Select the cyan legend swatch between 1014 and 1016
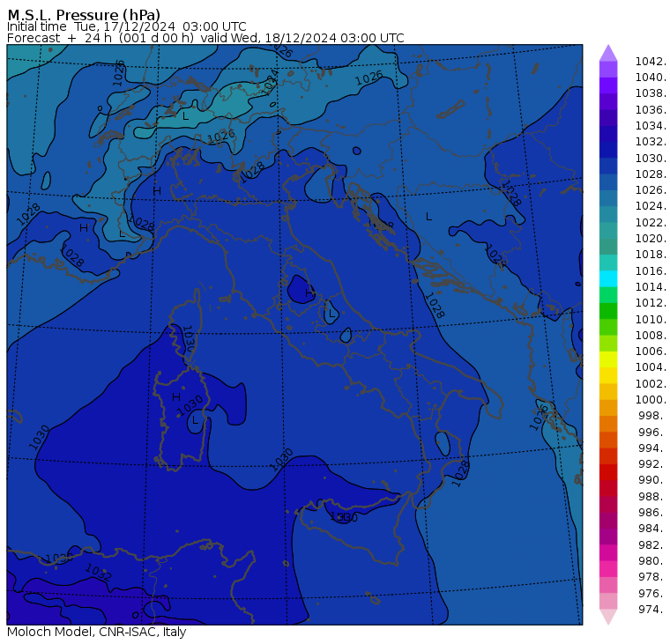670x644 pixels. click(608, 279)
